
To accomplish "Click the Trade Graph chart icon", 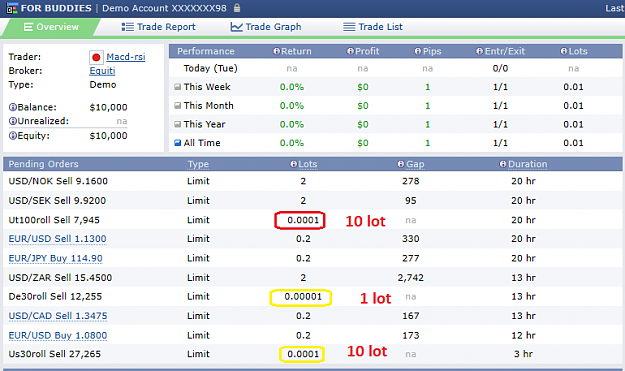I will 236,27.
